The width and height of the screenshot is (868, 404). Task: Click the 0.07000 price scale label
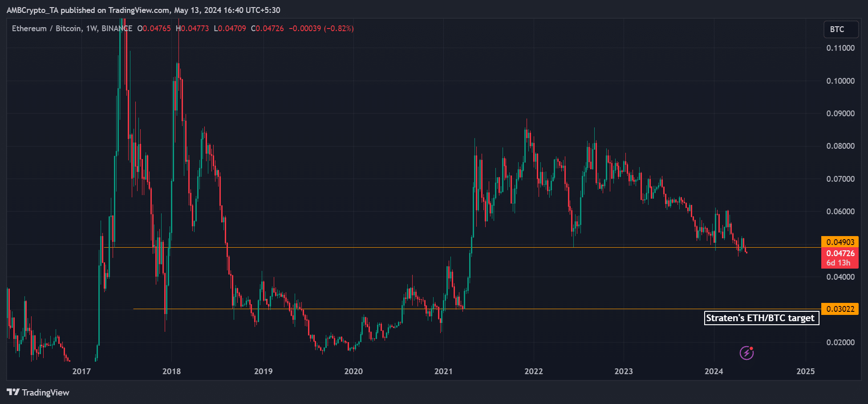point(840,179)
